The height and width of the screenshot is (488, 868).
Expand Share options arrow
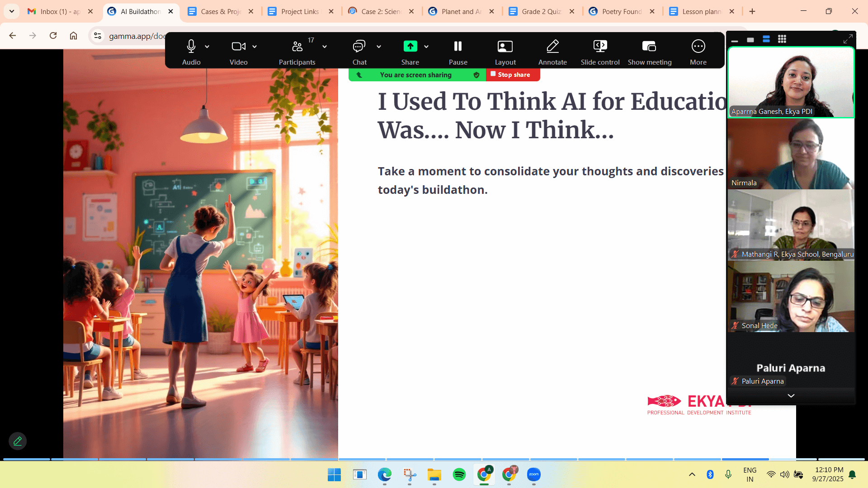click(426, 47)
